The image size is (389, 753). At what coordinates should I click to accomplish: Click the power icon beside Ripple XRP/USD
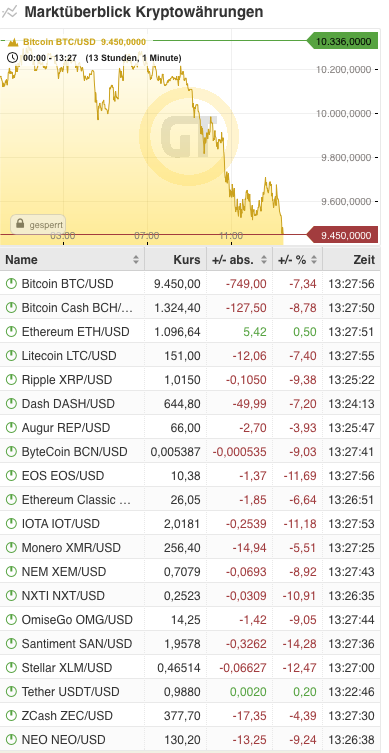pos(11,379)
